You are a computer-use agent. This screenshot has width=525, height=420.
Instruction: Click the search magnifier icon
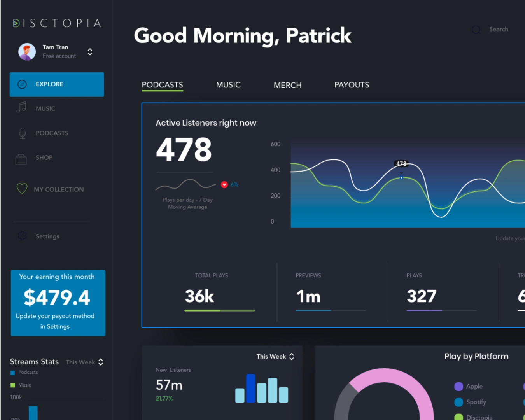[476, 30]
